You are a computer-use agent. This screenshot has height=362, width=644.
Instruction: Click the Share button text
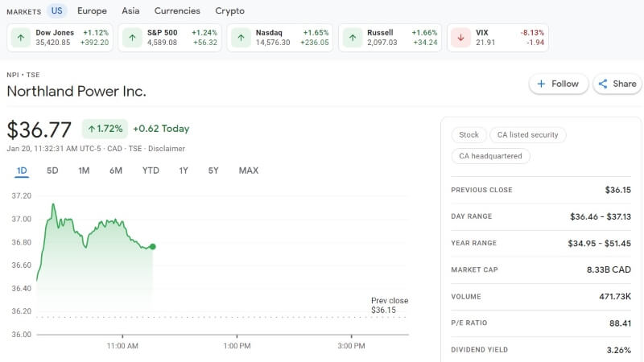point(625,84)
